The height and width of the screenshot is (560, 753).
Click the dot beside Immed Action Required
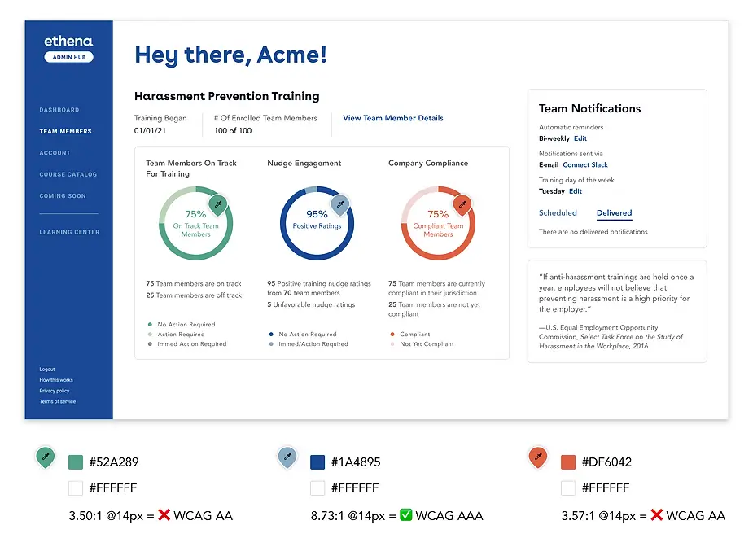tap(151, 343)
